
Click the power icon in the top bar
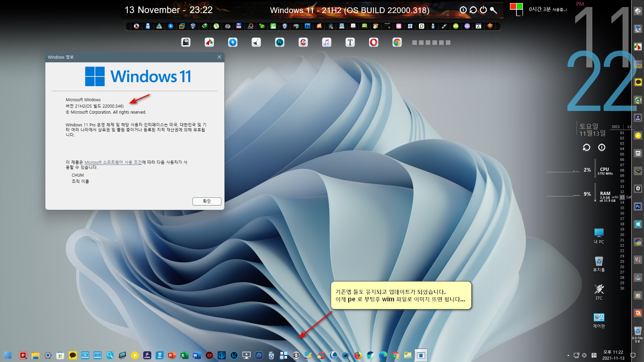[x=483, y=10]
